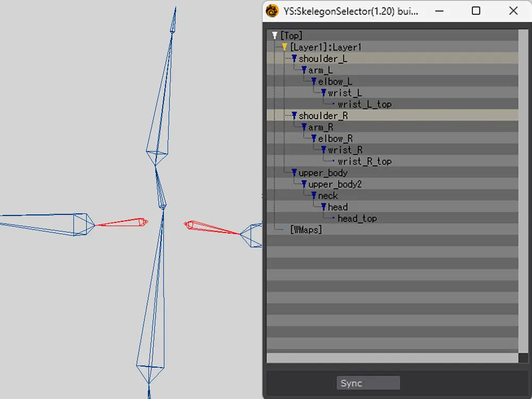The height and width of the screenshot is (399, 532).
Task: Click the bone icon next to upper_body
Action: [294, 173]
